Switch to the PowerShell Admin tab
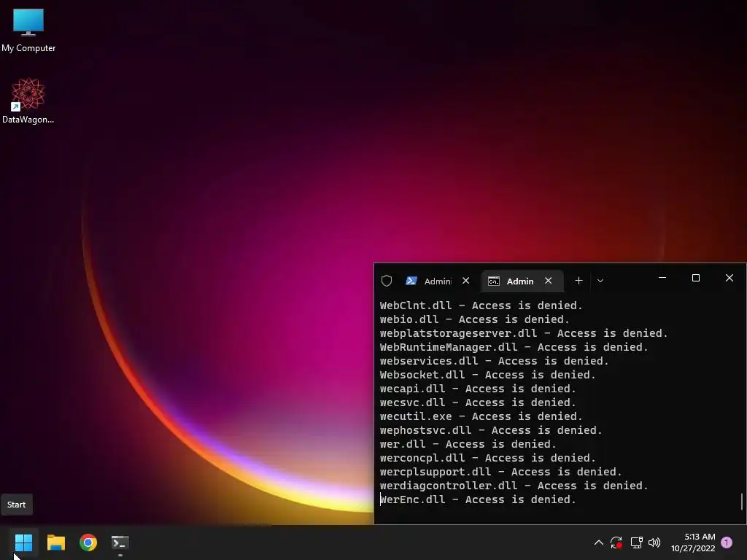747x560 pixels. [x=429, y=281]
